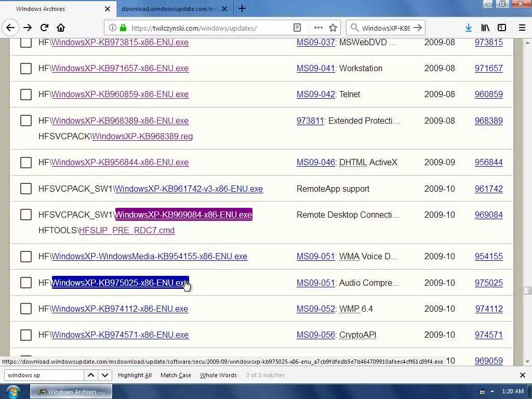Click the green padlock security icon
532x399 pixels.
123,28
